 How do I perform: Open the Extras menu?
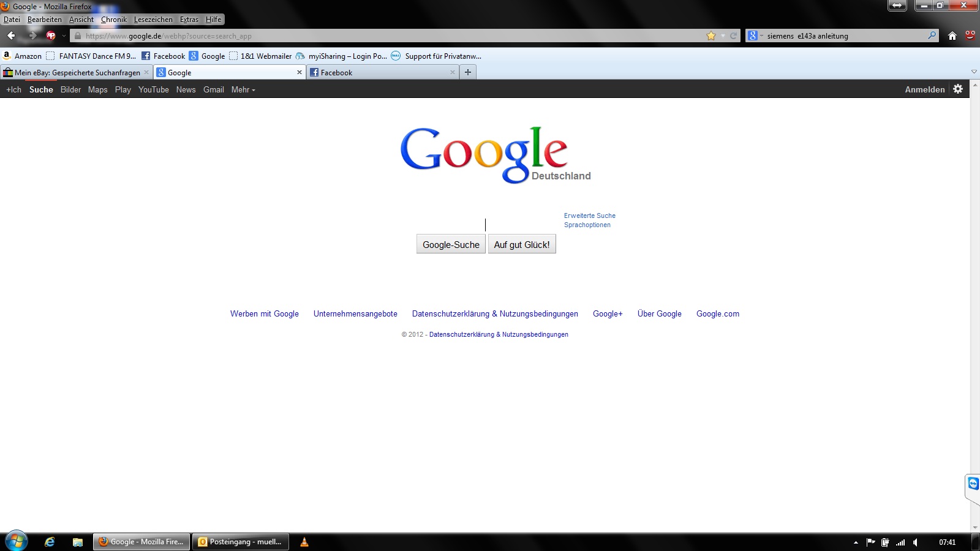coord(189,20)
